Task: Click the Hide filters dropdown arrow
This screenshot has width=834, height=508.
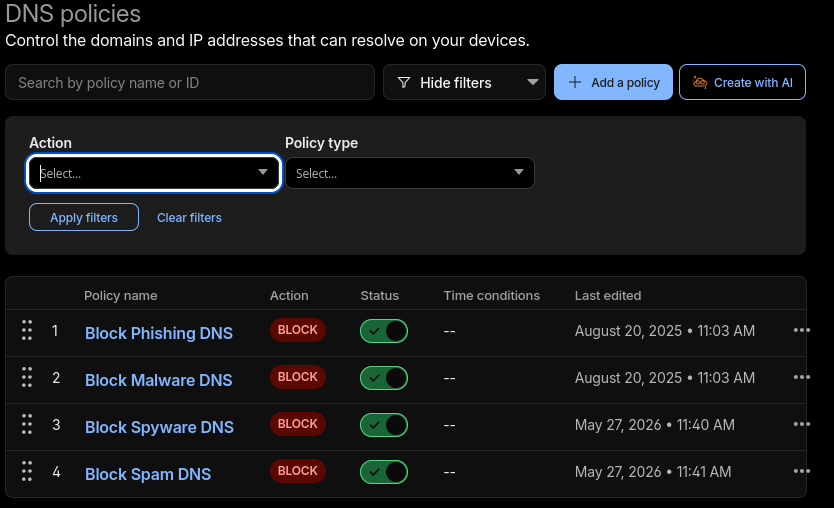Action: pos(532,82)
